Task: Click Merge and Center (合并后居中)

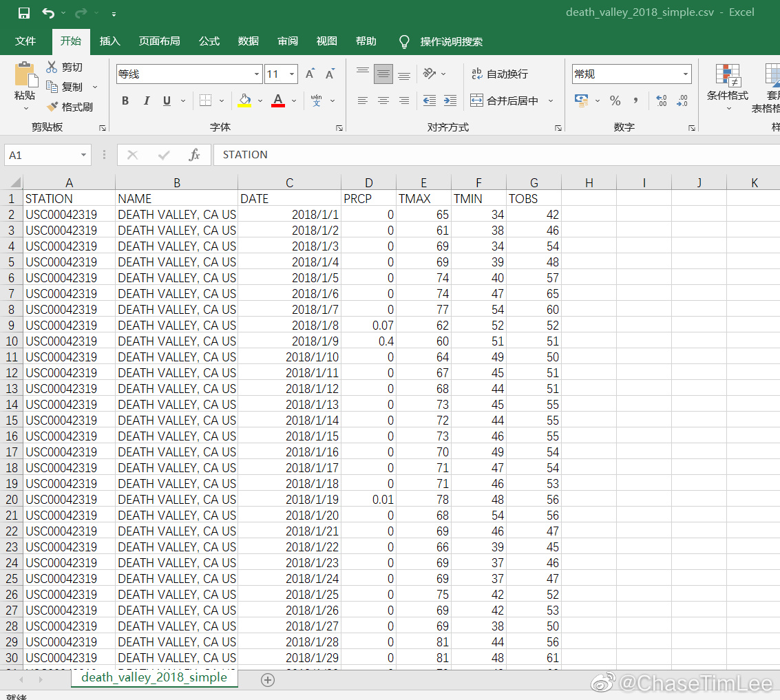Action: (x=505, y=101)
